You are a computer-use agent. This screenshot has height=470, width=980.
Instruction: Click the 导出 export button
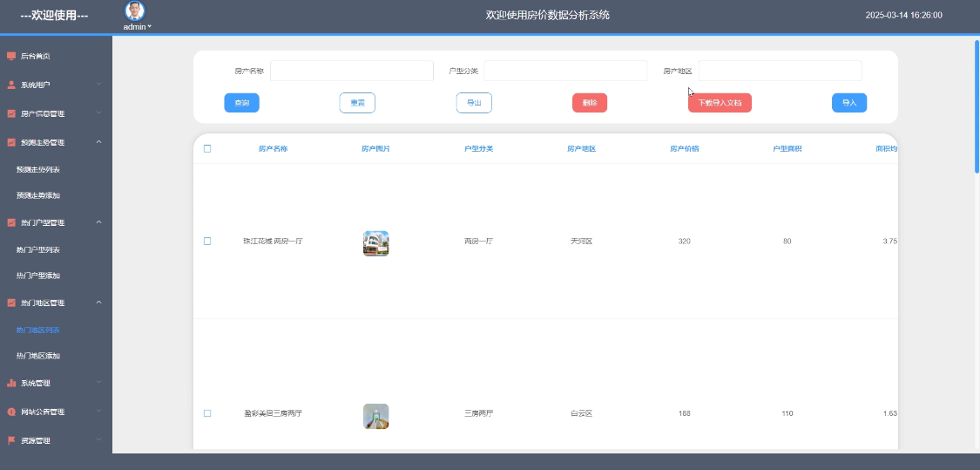474,103
